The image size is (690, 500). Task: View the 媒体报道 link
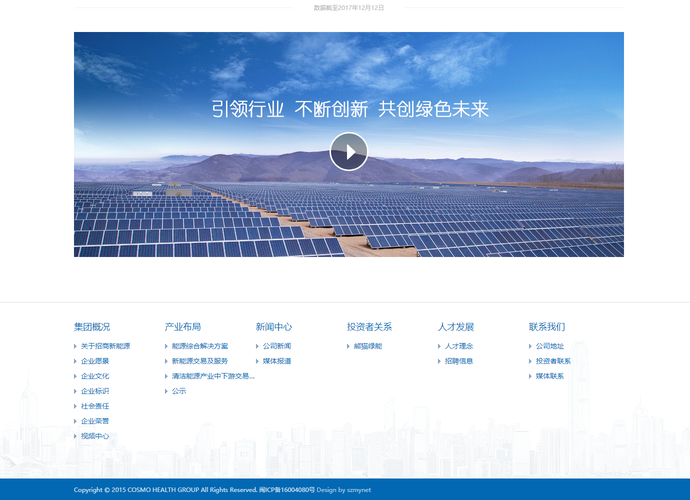pos(277,361)
